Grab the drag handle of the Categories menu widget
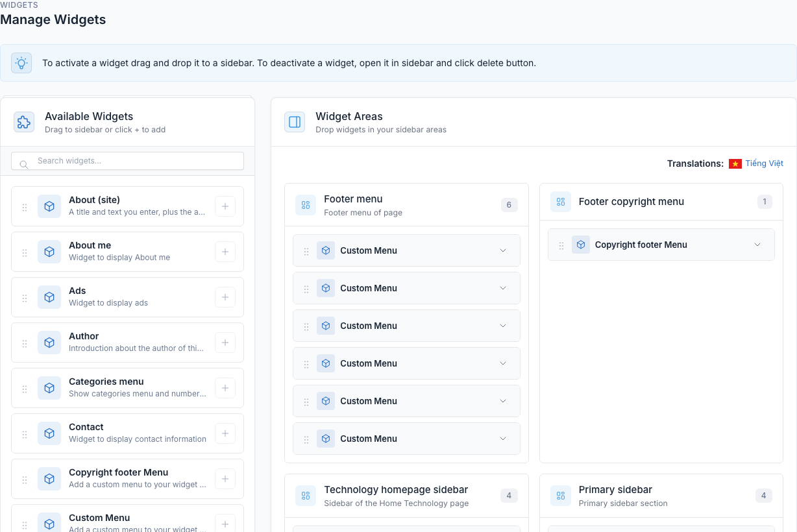This screenshot has height=532, width=797. [25, 389]
